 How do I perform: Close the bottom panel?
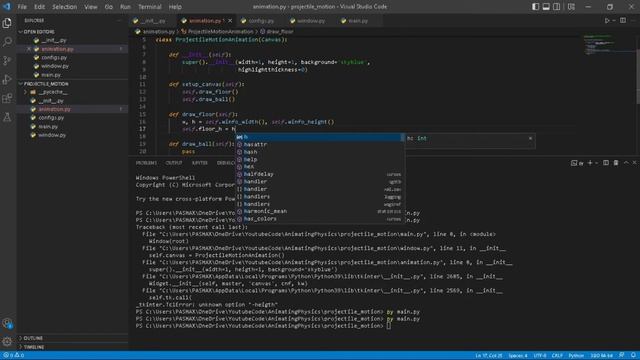click(635, 163)
